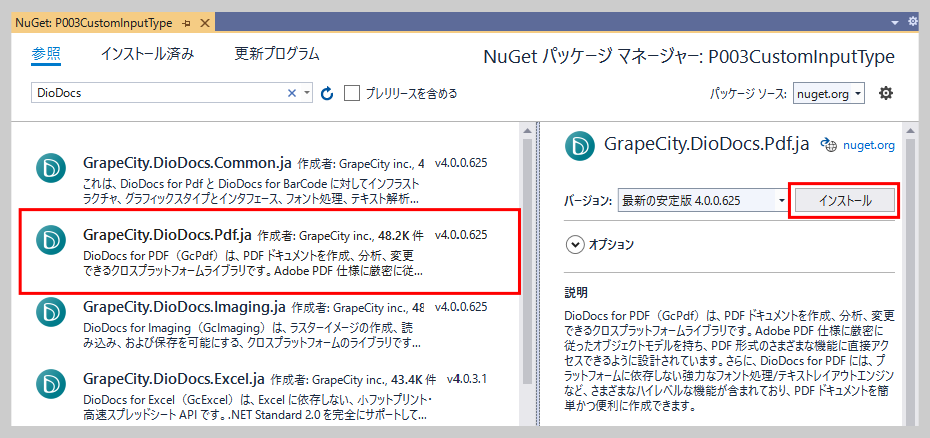Toggle the プレリリースを含める checkbox

coord(352,93)
